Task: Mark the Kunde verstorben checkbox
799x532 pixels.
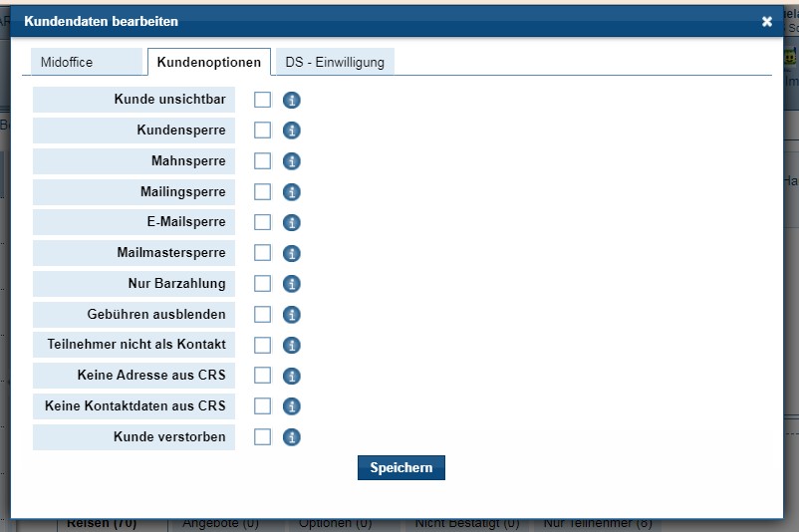Action: coord(262,437)
